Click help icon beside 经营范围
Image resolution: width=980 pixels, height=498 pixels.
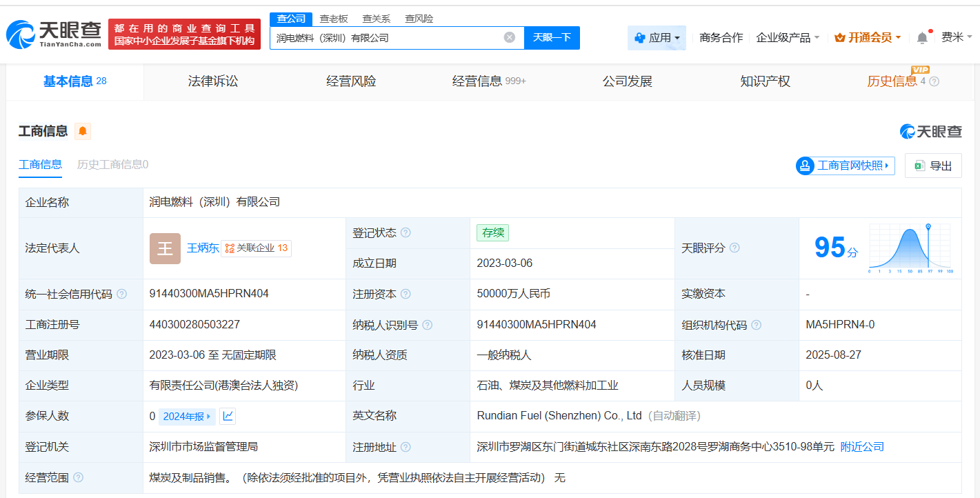tap(79, 477)
